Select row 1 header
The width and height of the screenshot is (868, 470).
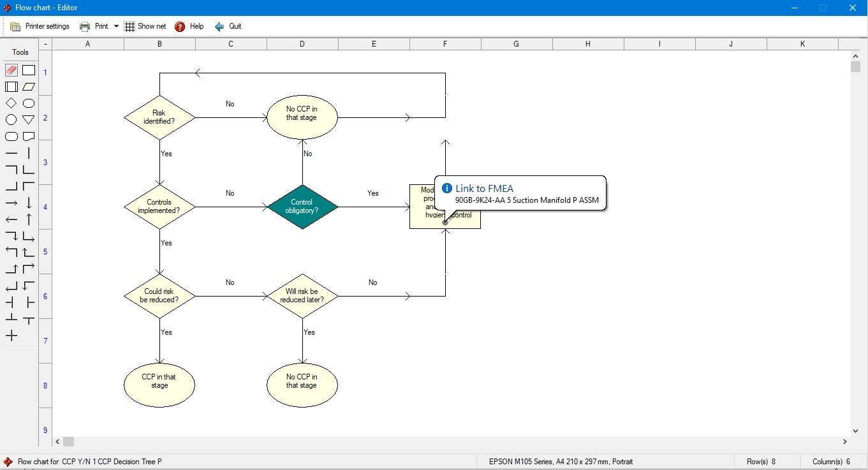pyautogui.click(x=45, y=73)
